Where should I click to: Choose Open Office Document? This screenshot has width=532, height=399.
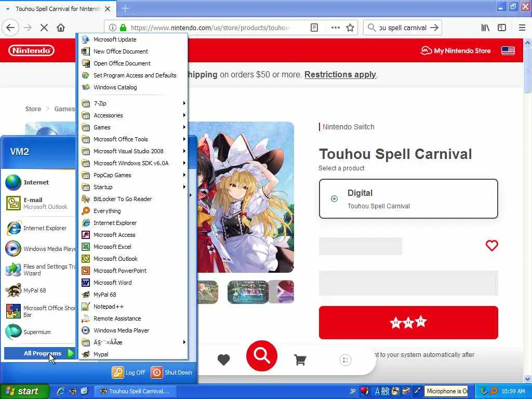click(134, 63)
